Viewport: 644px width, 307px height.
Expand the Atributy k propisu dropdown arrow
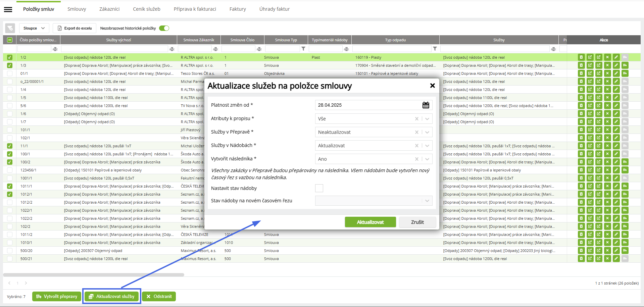(x=427, y=119)
